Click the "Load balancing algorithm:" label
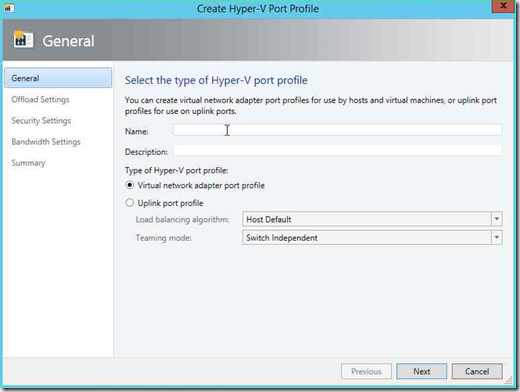520x392 pixels. (182, 220)
